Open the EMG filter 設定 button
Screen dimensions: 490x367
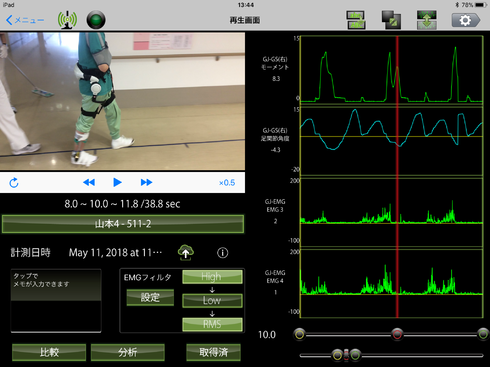point(150,297)
